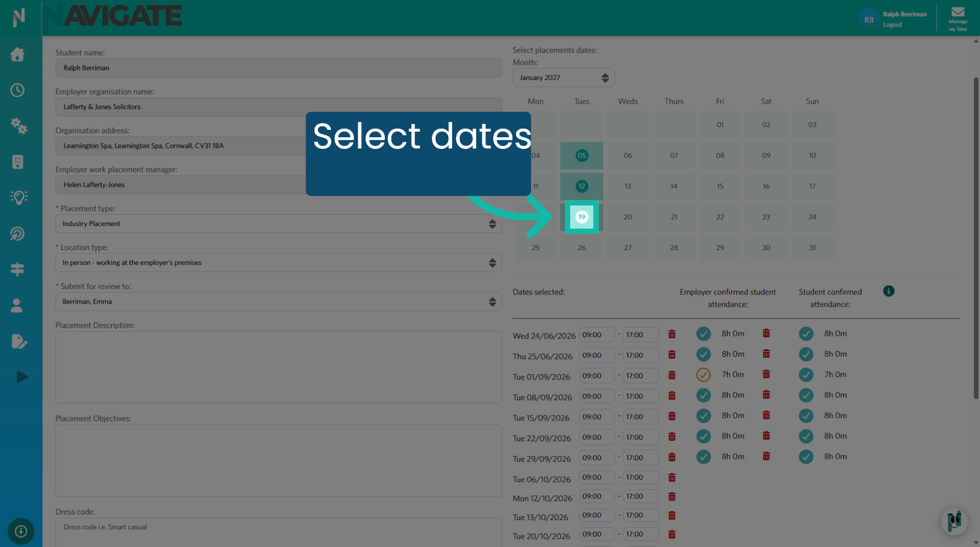Click the plus circle icon at sidebar bottom

tap(21, 531)
